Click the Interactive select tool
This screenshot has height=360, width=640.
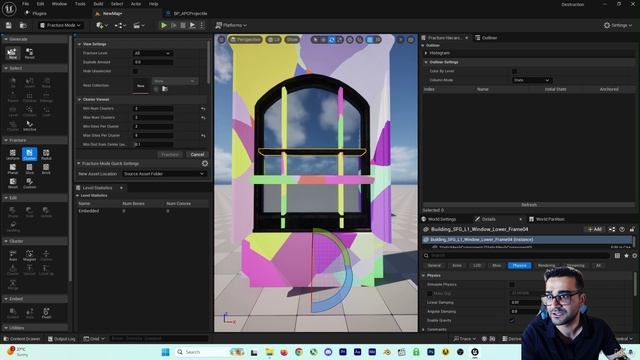(29, 125)
